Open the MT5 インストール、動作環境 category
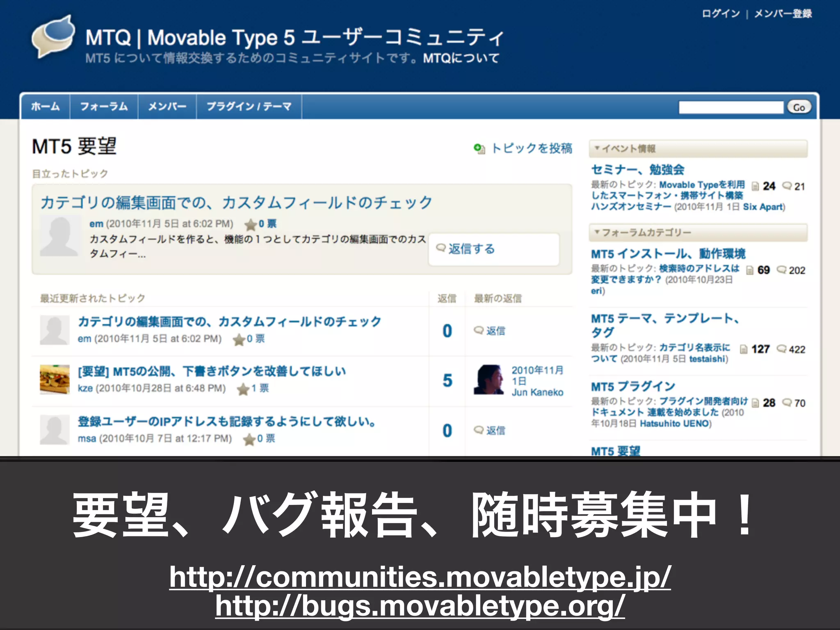Image resolution: width=840 pixels, height=630 pixels. (x=668, y=254)
